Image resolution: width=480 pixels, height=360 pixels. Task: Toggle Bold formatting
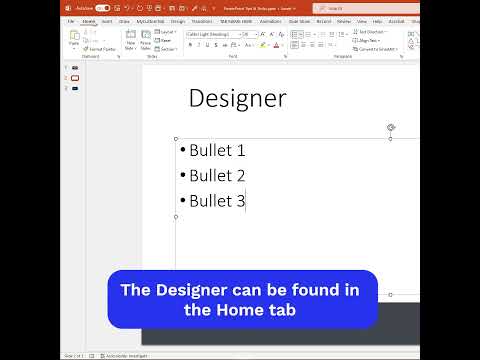(190, 45)
